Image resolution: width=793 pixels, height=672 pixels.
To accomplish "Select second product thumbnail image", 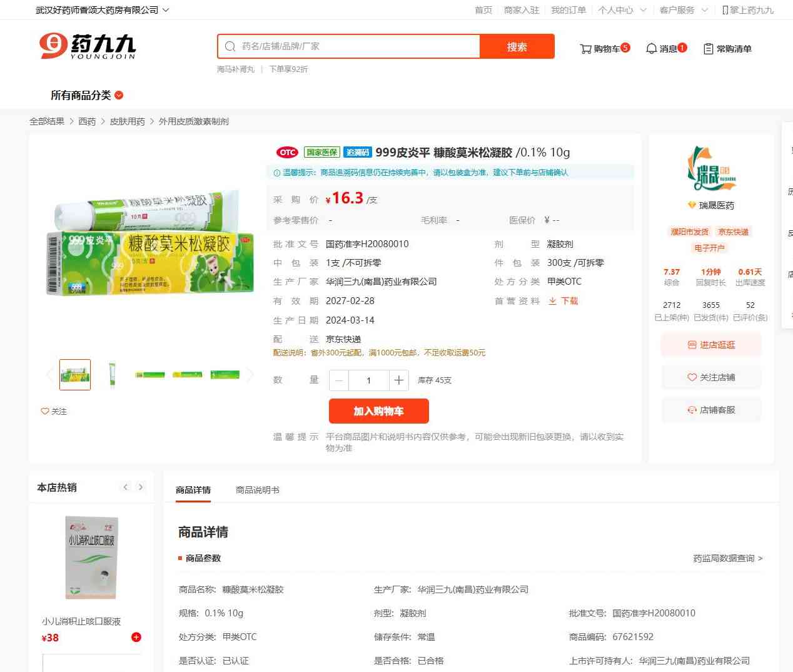I will [x=113, y=375].
